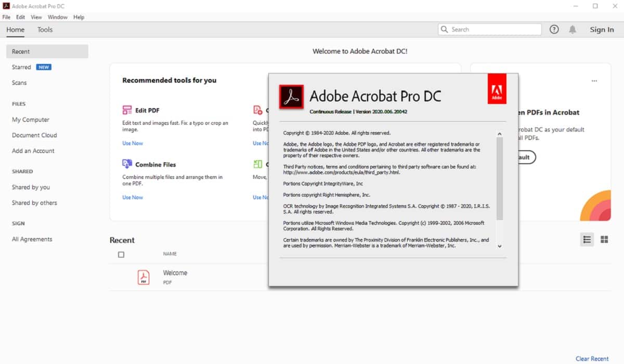Image resolution: width=624 pixels, height=364 pixels.
Task: Open the Help menu
Action: [x=79, y=17]
